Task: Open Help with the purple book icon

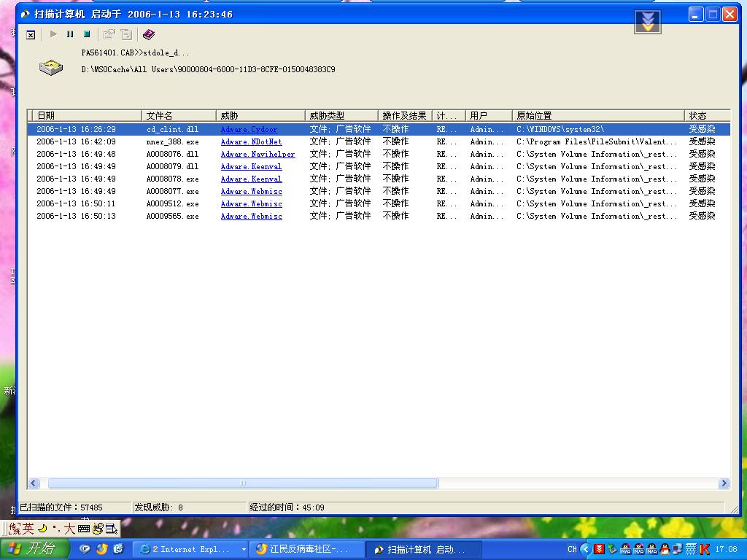Action: [x=149, y=34]
